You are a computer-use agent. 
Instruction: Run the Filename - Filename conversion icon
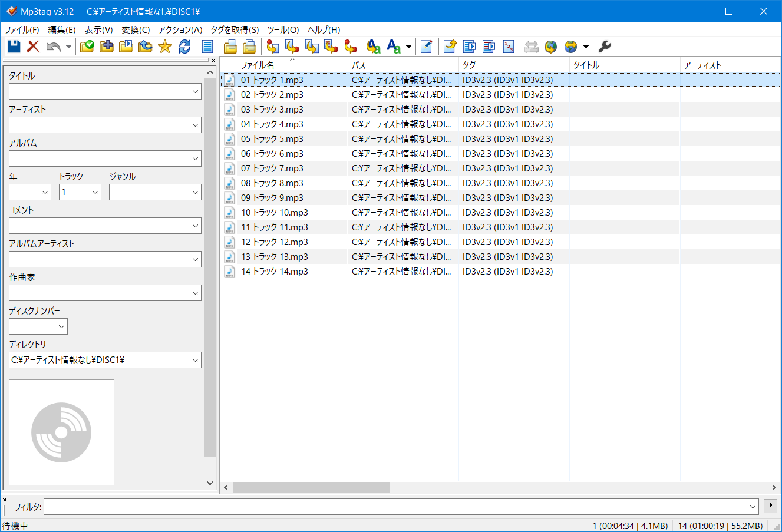coord(312,47)
